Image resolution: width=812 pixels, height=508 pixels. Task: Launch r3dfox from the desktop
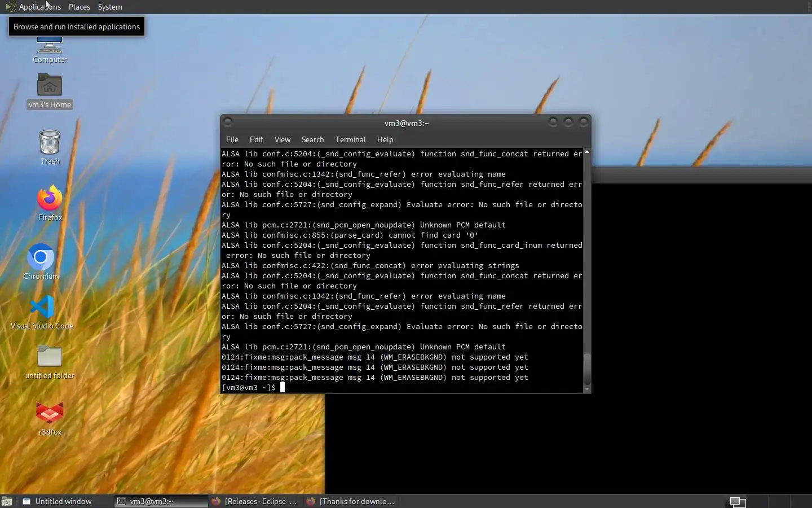tap(50, 418)
